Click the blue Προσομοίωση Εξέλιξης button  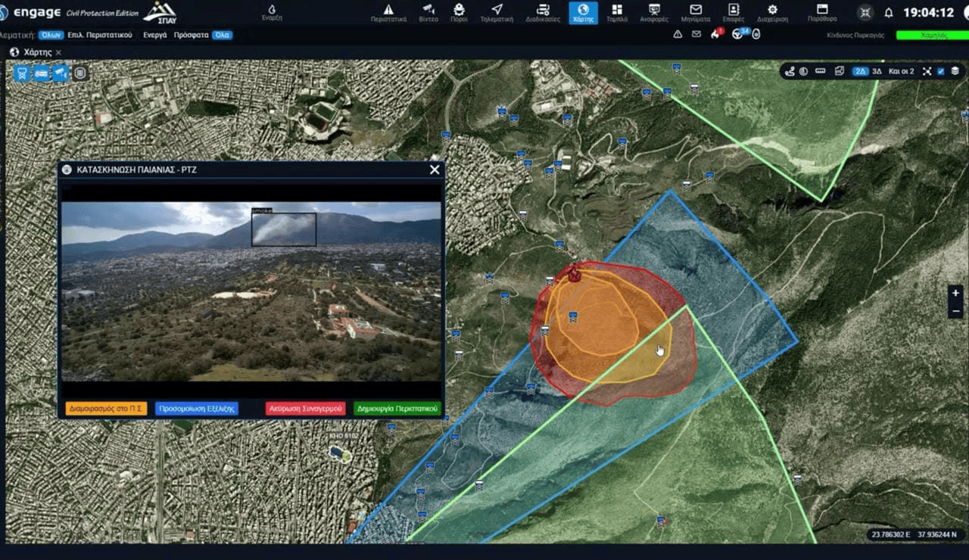coord(197,409)
